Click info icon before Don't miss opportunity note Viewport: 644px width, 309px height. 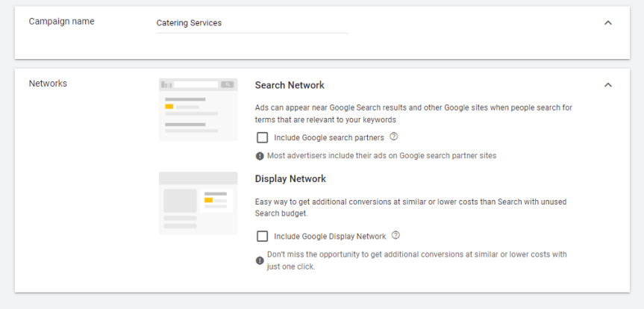tap(260, 260)
